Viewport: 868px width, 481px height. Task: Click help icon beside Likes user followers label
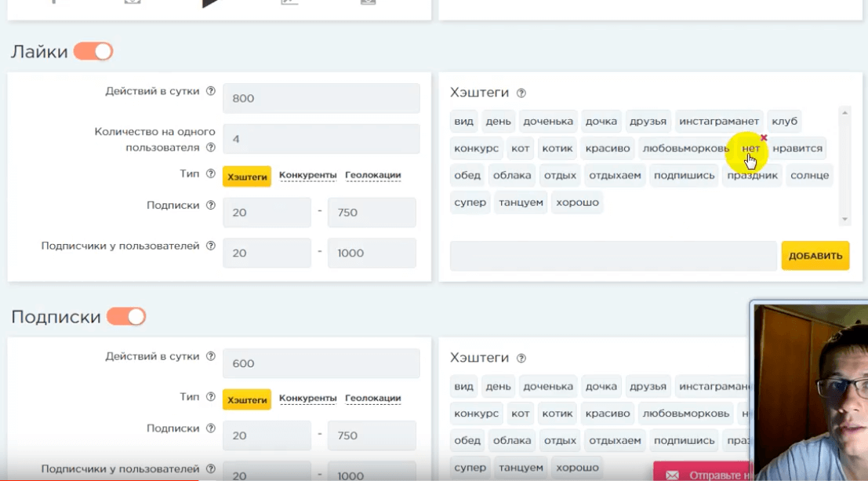pos(210,246)
